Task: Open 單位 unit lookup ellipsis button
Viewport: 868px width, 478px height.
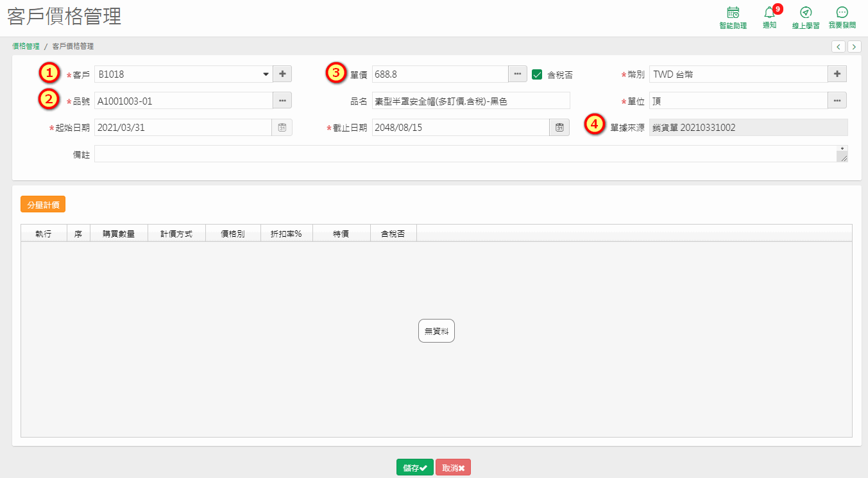Action: [x=837, y=101]
